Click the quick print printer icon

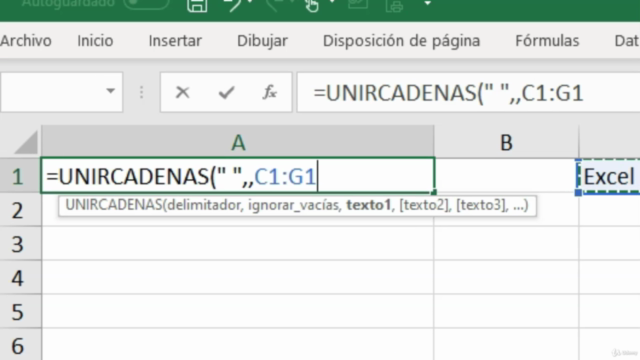(394, 6)
